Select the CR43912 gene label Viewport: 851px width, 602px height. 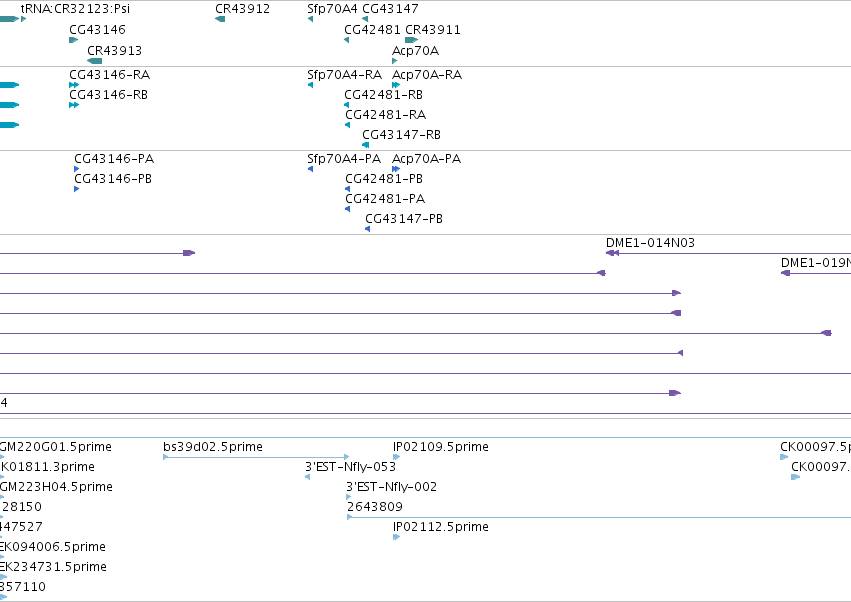[x=242, y=9]
